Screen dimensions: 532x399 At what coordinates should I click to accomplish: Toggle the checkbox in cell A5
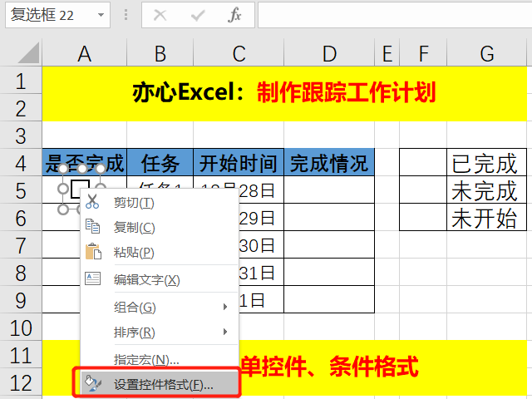pyautogui.click(x=80, y=189)
